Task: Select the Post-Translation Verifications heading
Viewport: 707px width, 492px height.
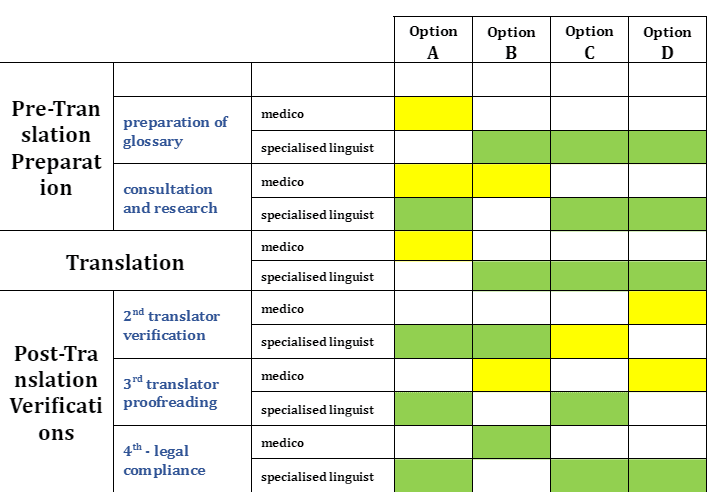Action: point(57,393)
